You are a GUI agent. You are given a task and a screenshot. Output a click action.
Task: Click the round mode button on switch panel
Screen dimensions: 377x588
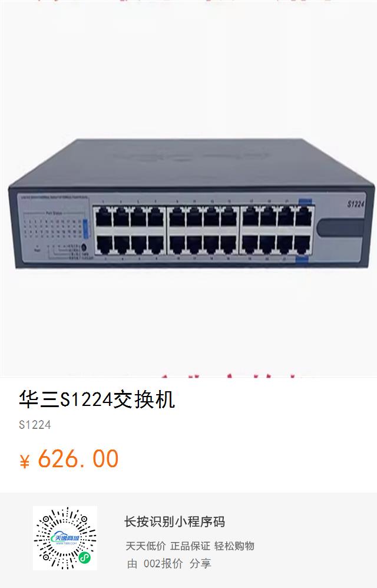84,247
